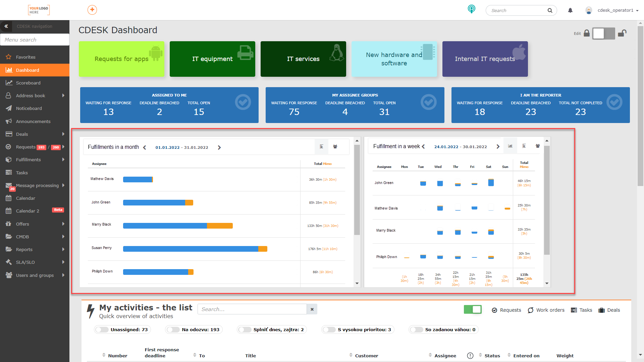Screen dimensions: 644x362
Task: Enable the Unassigned: 73 filter toggle
Action: [102, 330]
